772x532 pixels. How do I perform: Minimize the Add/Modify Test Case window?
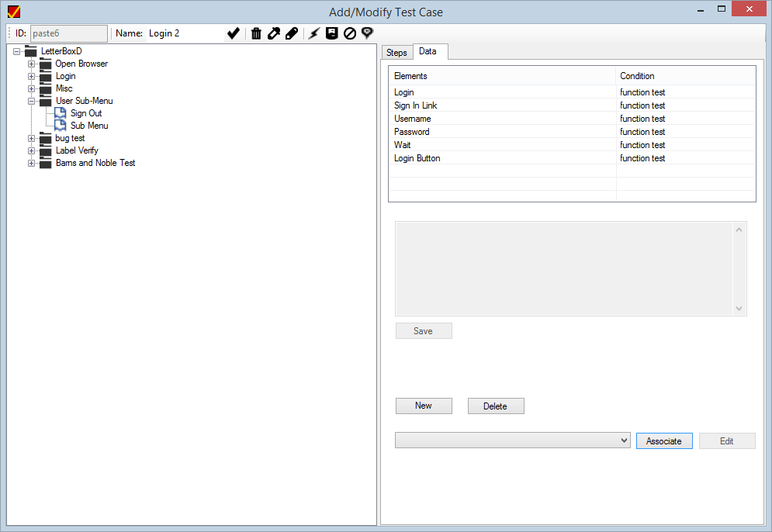point(701,9)
